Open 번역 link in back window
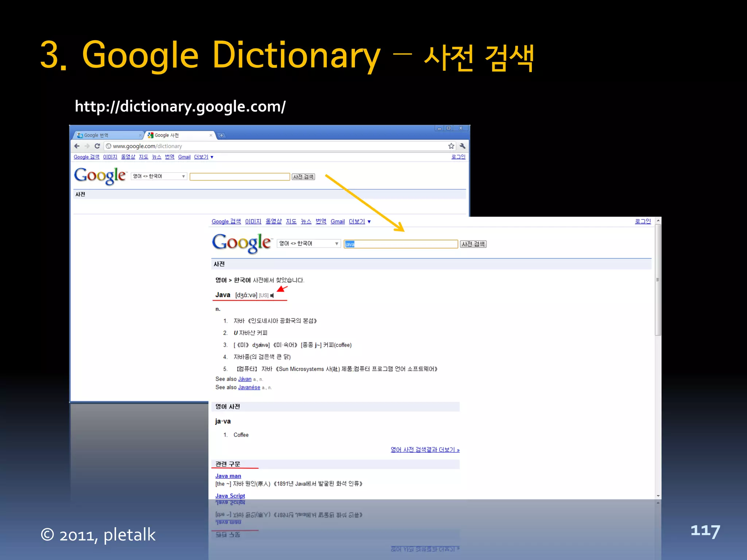The height and width of the screenshot is (560, 747). pos(170,157)
